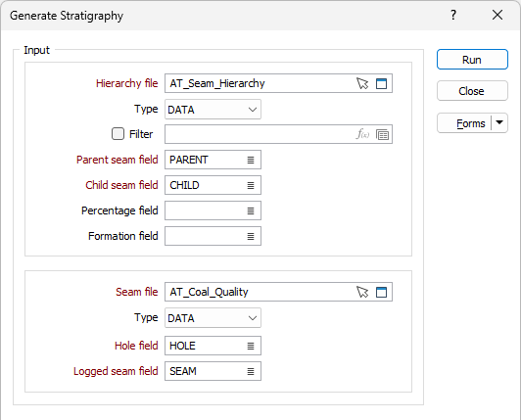Open the Forms dropdown arrow

pyautogui.click(x=499, y=122)
